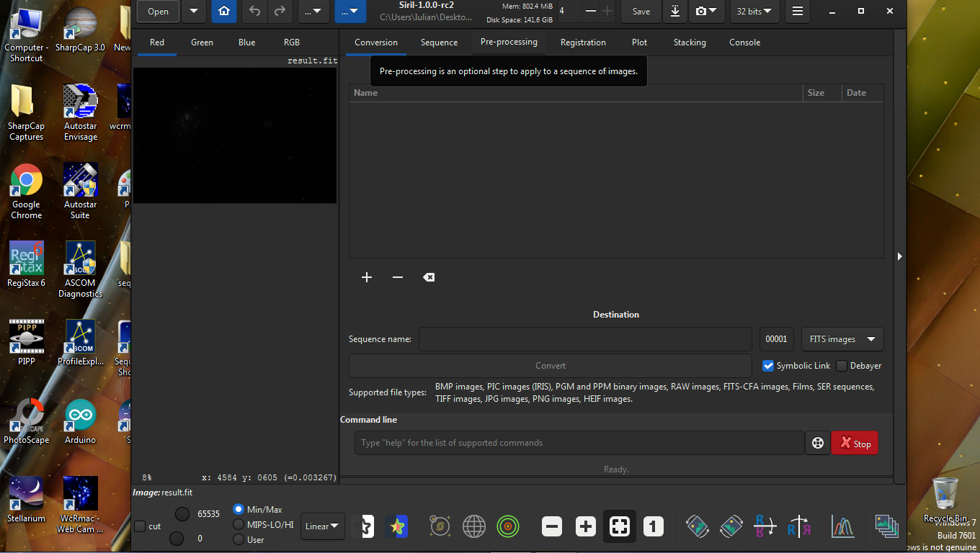
Task: Switch to the Plot tab
Action: point(639,42)
